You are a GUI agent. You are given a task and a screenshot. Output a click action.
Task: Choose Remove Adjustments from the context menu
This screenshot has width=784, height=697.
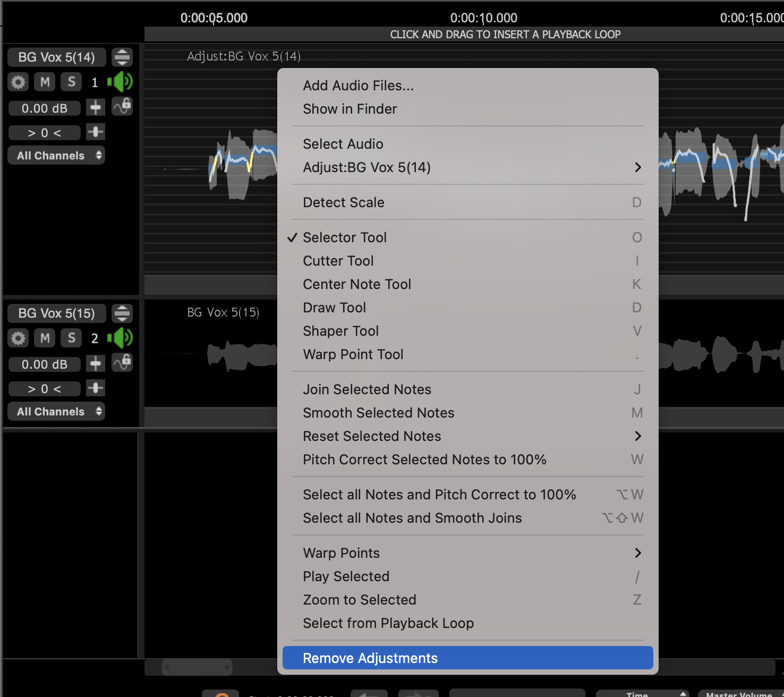point(467,658)
